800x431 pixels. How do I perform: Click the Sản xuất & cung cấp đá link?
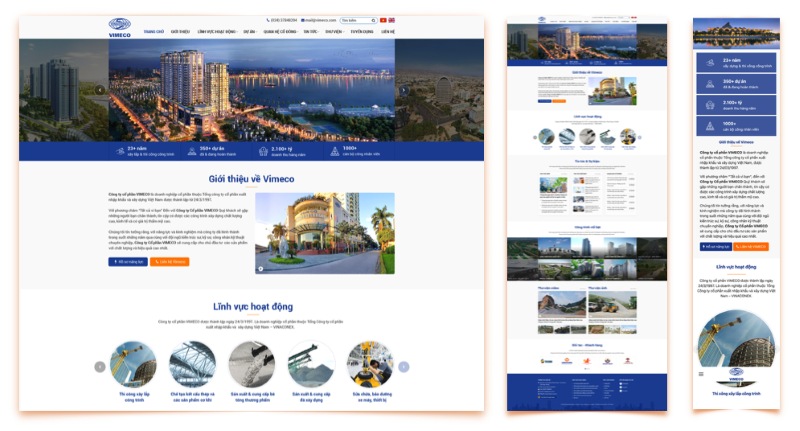311,397
